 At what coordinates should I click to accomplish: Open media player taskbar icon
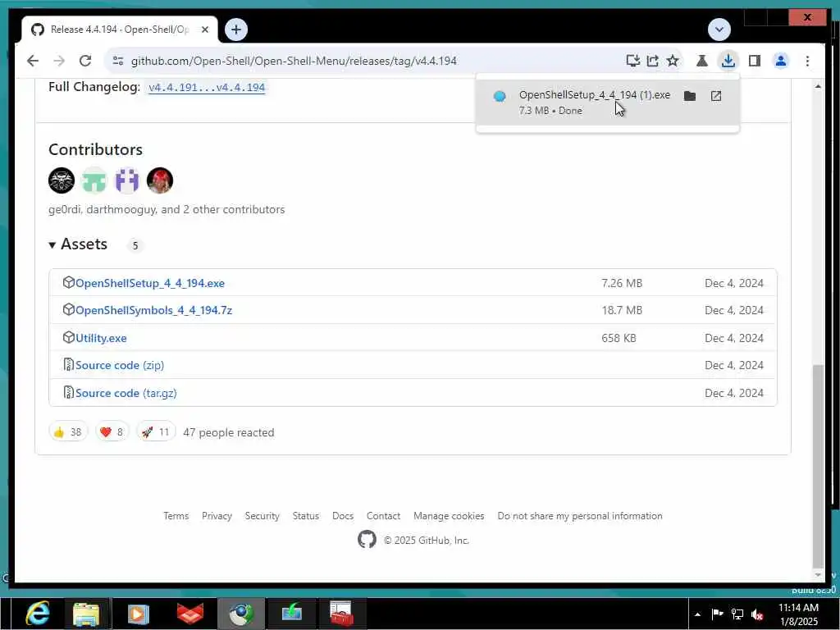click(x=138, y=614)
